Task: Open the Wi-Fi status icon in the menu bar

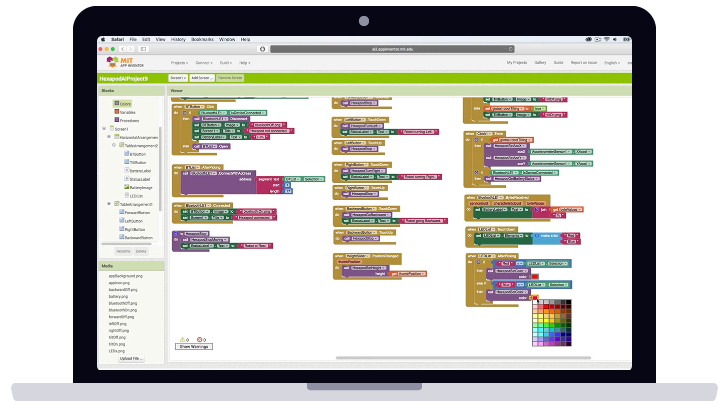Action: (x=606, y=39)
